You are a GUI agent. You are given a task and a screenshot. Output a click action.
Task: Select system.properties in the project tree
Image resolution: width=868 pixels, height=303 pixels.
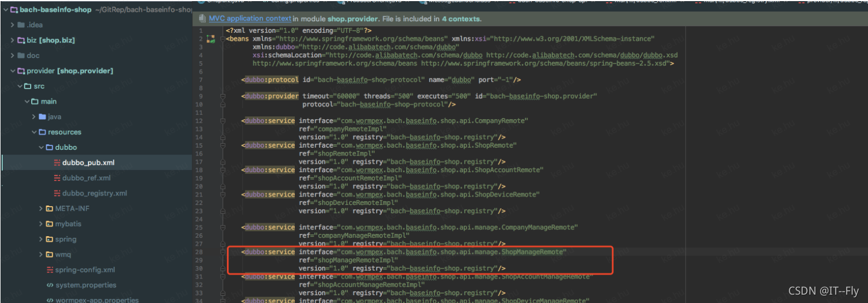pos(86,285)
